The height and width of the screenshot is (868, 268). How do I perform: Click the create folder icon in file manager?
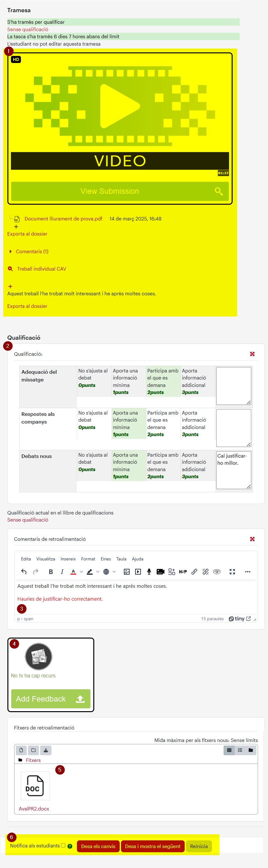[33, 750]
